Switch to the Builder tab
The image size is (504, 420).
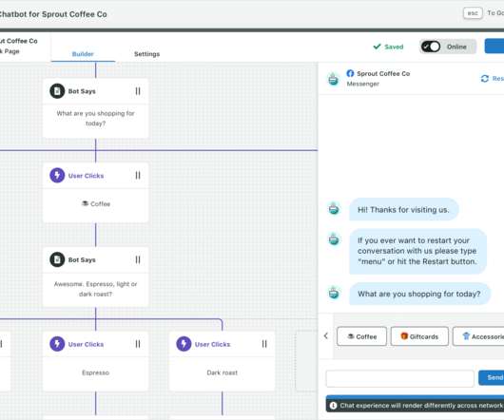tap(83, 54)
